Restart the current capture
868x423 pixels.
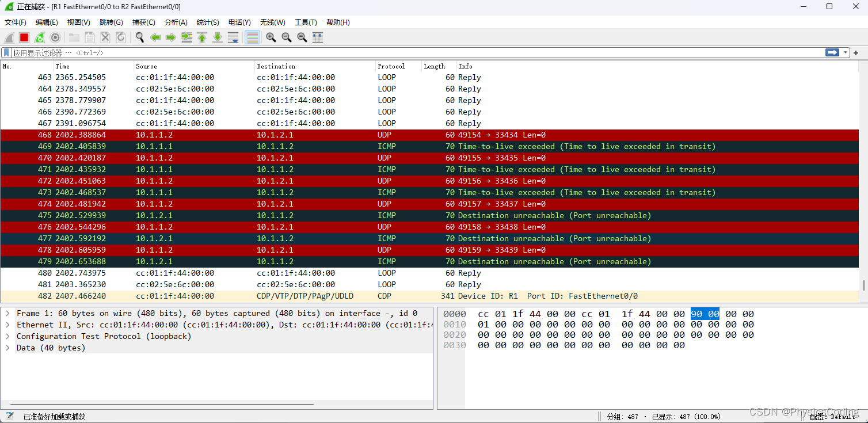(x=39, y=37)
